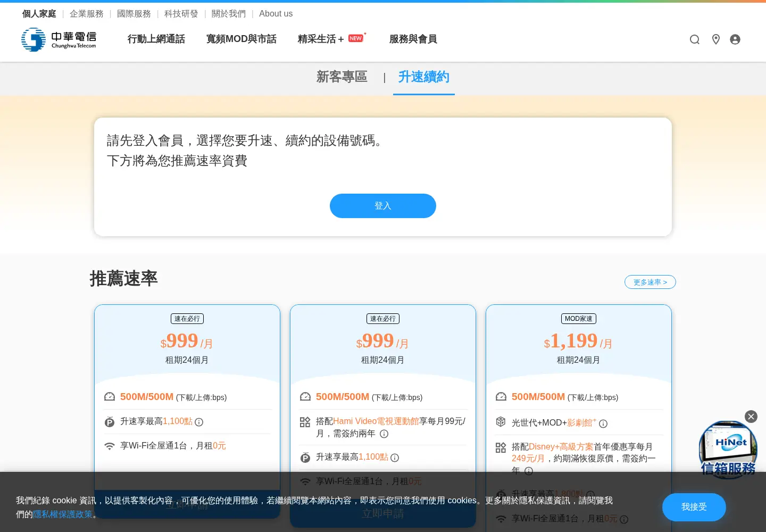Open the HiNet 信箱服務 floating banner

[728, 450]
